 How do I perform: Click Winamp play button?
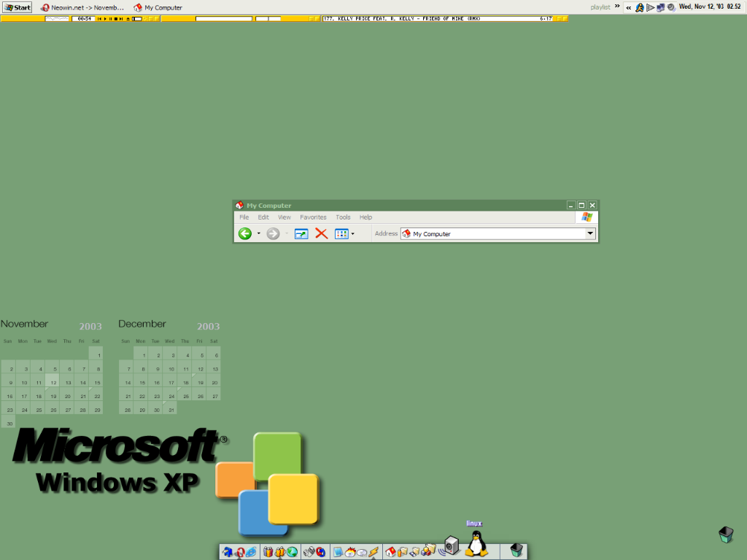click(x=105, y=18)
